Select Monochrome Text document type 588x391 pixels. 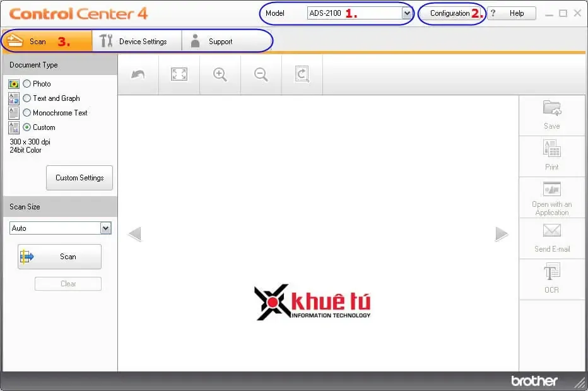click(x=27, y=112)
